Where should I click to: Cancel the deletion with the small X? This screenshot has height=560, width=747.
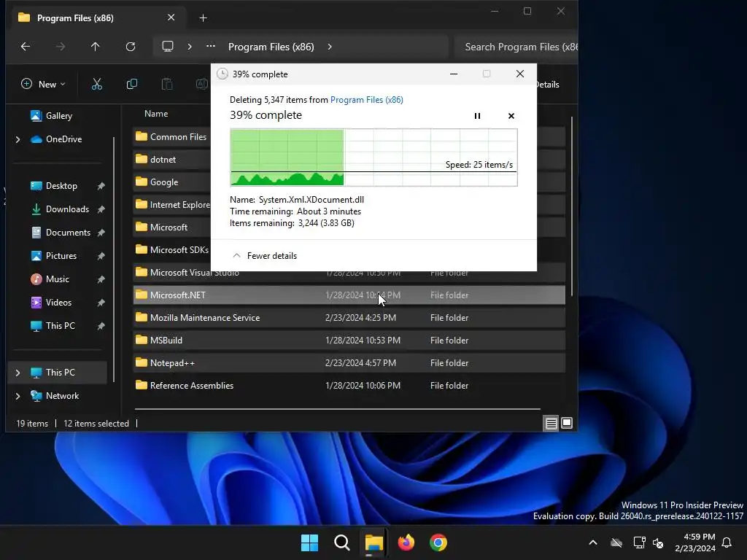(x=511, y=116)
